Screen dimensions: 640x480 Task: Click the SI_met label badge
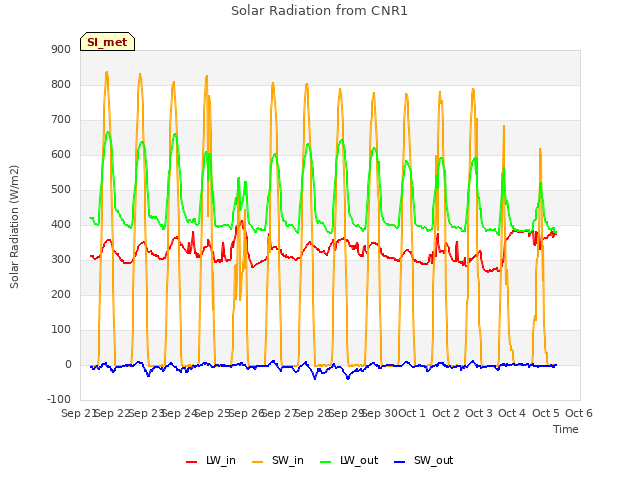pyautogui.click(x=107, y=42)
